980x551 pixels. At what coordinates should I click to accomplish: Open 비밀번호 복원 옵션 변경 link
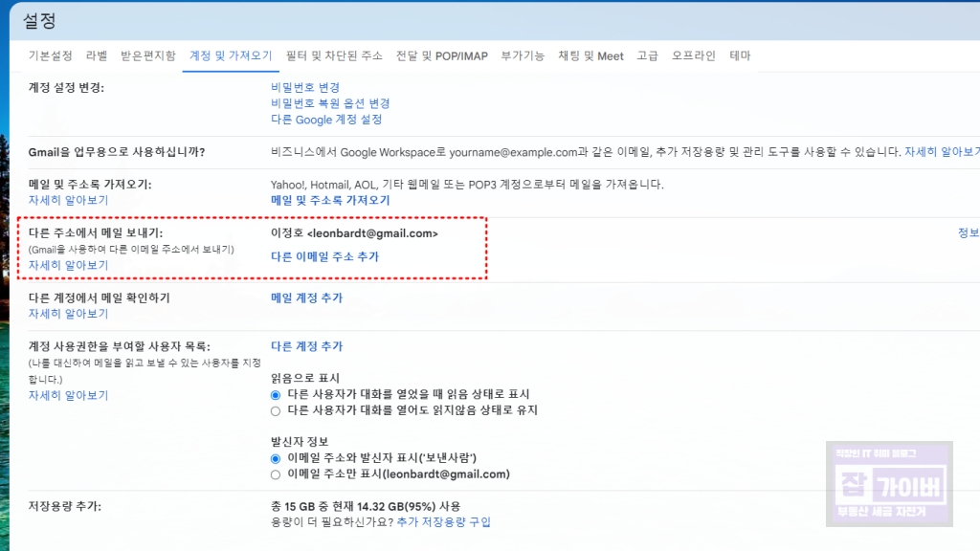click(x=330, y=103)
